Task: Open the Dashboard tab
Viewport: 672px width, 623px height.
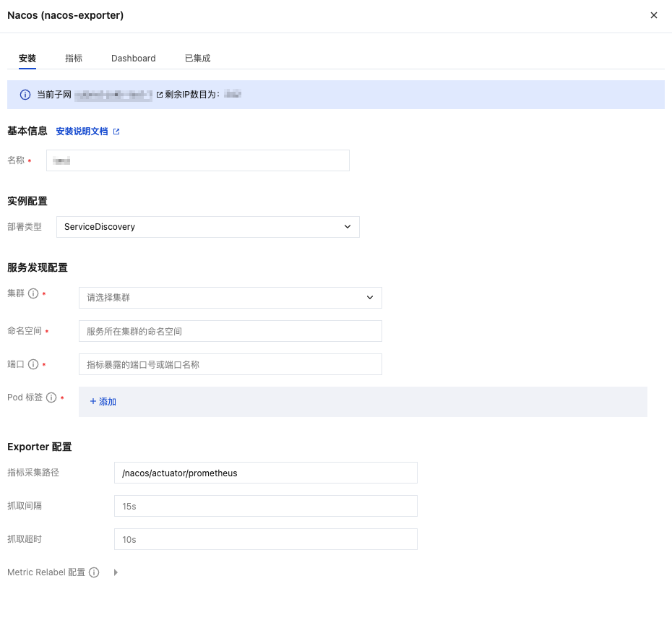Action: click(x=133, y=59)
